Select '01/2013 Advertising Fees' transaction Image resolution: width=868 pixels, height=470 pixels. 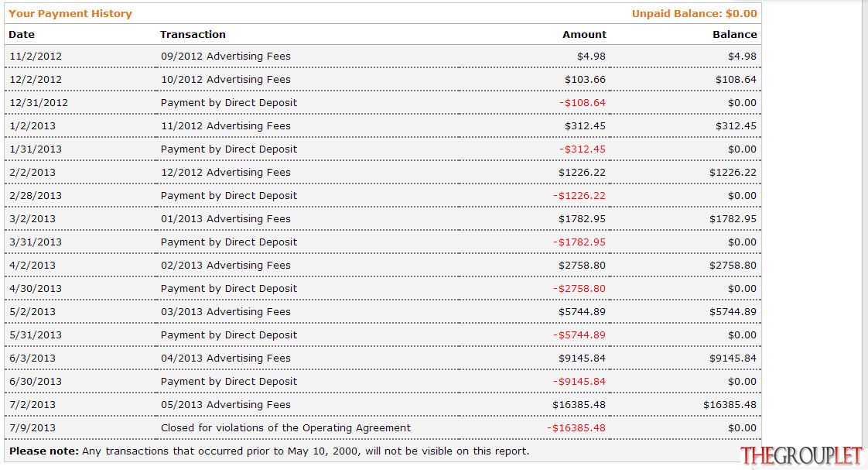tap(225, 219)
